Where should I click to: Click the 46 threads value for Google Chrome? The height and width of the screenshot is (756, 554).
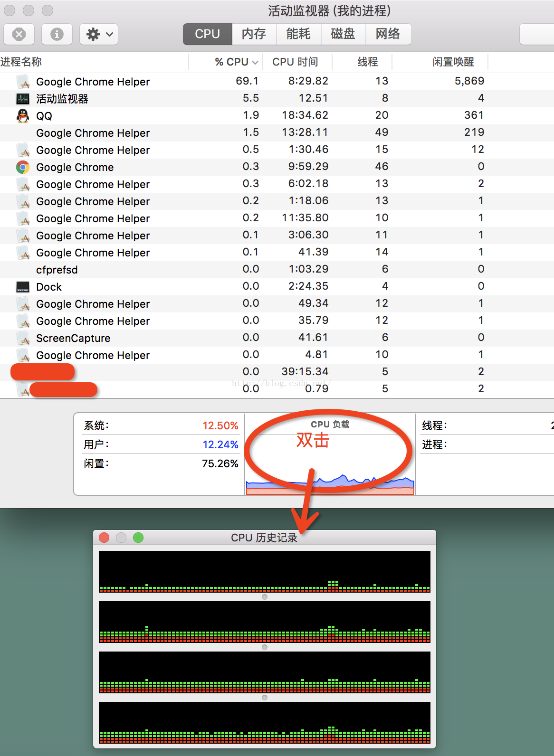382,167
